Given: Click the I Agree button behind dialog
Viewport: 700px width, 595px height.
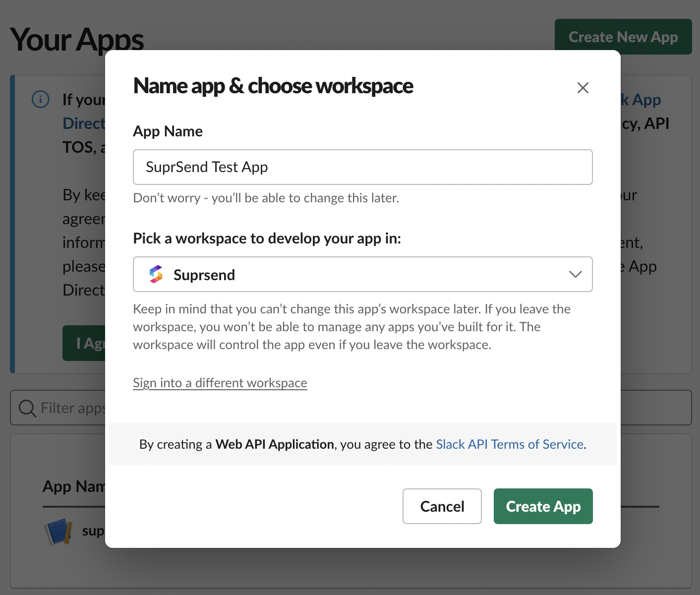Looking at the screenshot, I should (x=84, y=343).
